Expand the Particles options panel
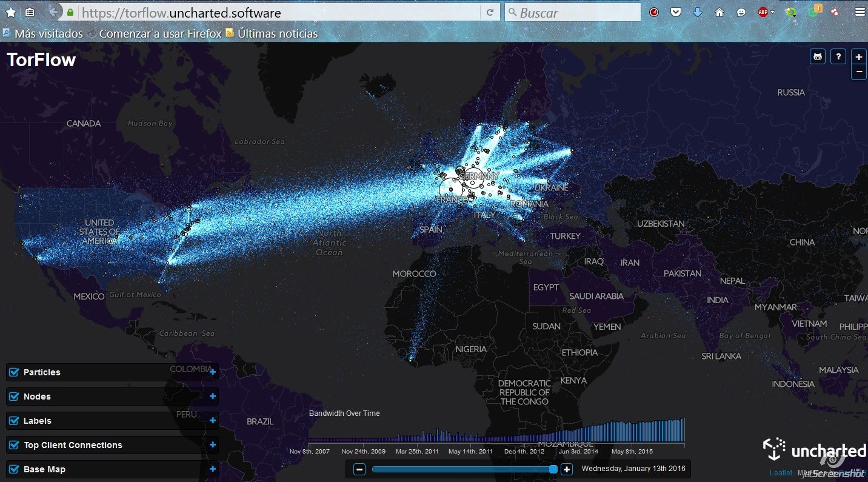The width and height of the screenshot is (868, 482). coord(213,372)
